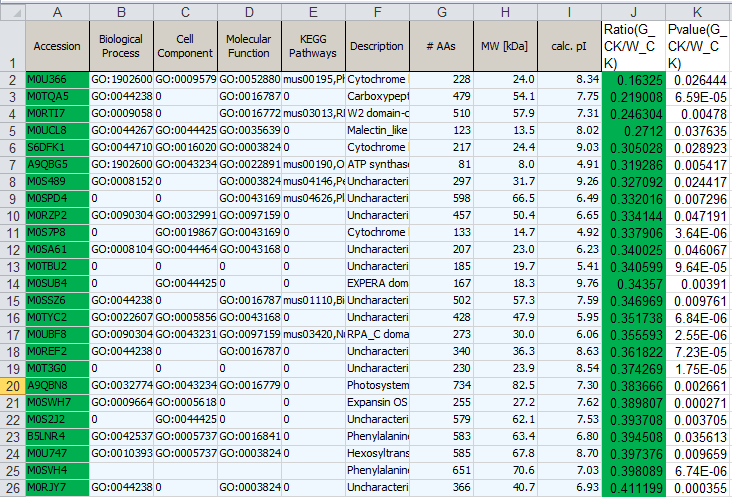The width and height of the screenshot is (732, 497).
Task: Select accession cell A9QBN8
Action: point(57,385)
